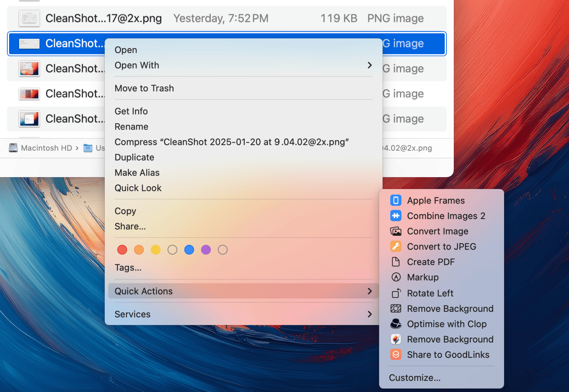Choose Duplicate in context menu
Viewport: 569px width, 392px height.
click(243, 157)
